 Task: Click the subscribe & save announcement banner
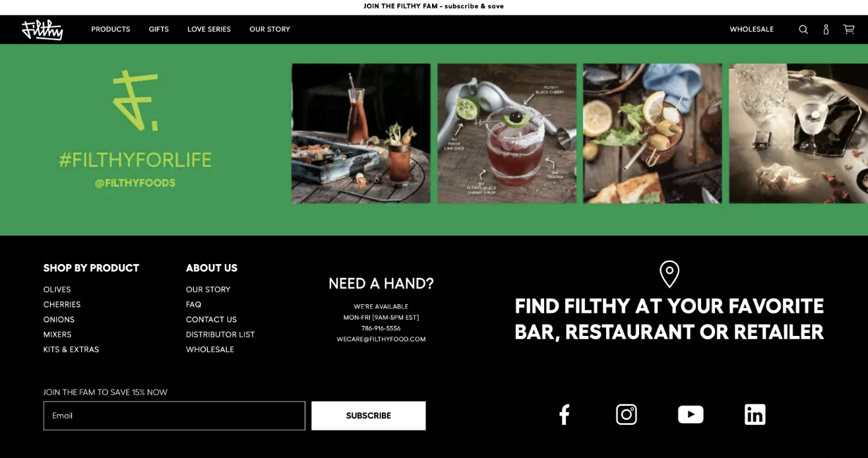pyautogui.click(x=434, y=7)
